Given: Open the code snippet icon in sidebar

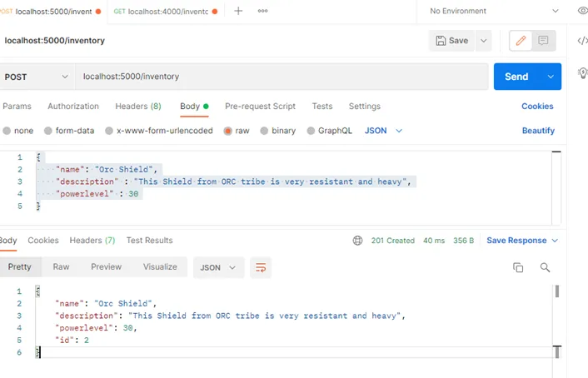Looking at the screenshot, I should click(x=582, y=41).
